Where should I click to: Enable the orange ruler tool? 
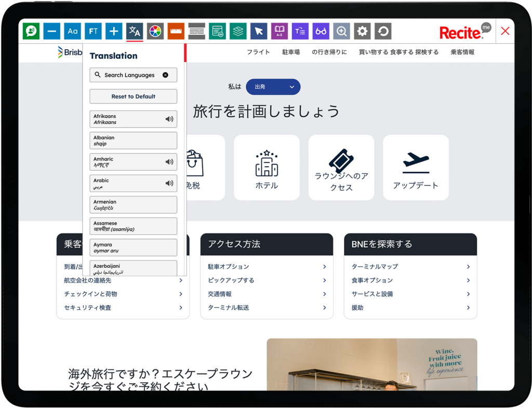coord(176,31)
